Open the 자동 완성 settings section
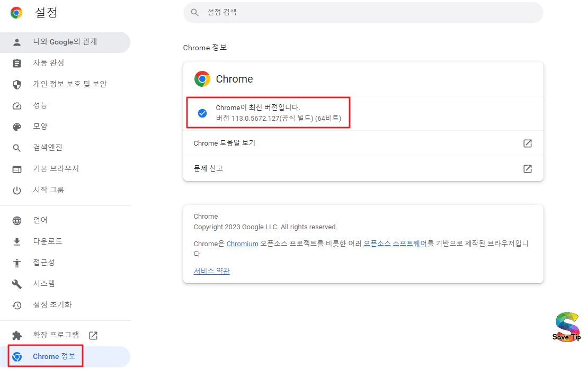The image size is (588, 369). (x=65, y=63)
